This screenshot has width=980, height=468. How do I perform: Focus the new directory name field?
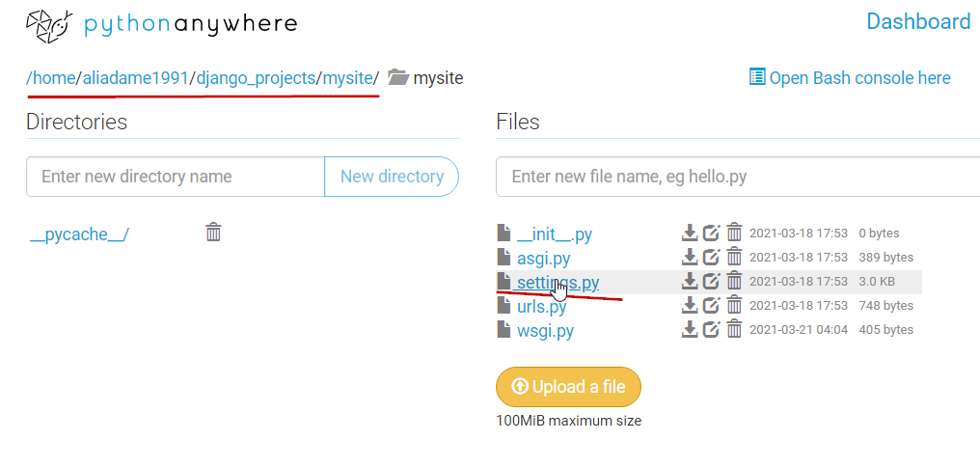coord(176,177)
